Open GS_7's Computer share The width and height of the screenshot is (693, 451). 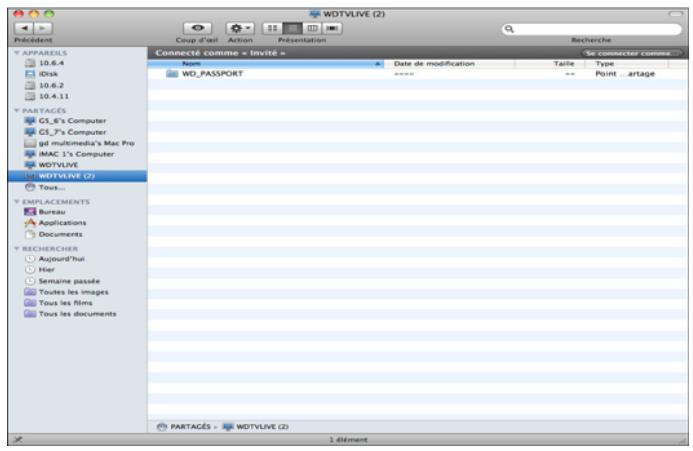[65, 132]
